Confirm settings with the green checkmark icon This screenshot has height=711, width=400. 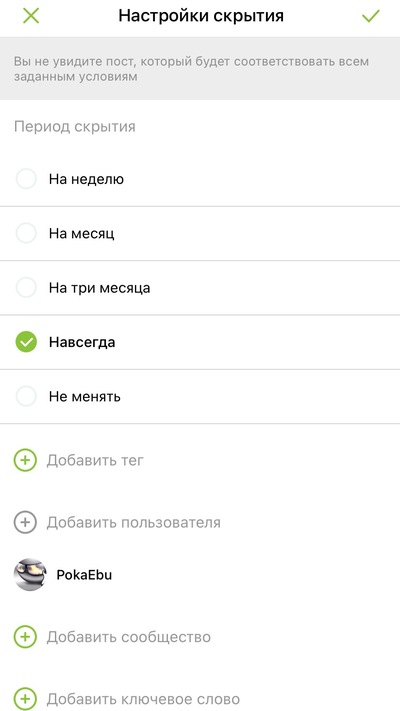[371, 16]
